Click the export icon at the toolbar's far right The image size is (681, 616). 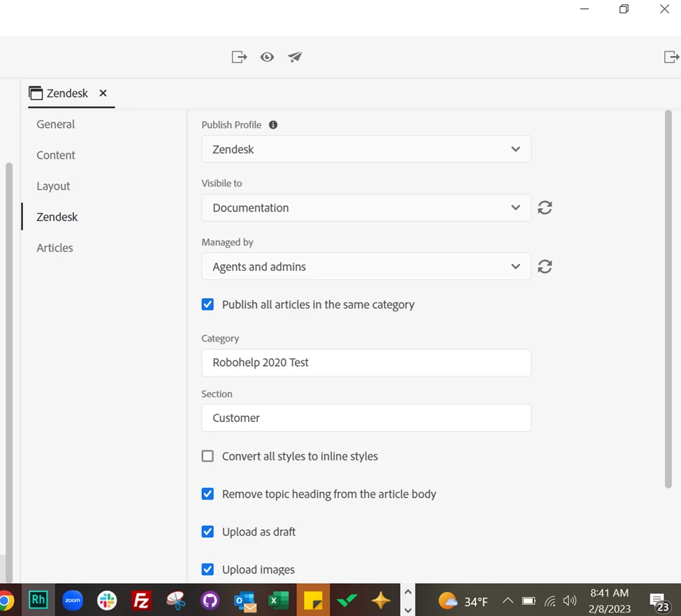tap(672, 57)
